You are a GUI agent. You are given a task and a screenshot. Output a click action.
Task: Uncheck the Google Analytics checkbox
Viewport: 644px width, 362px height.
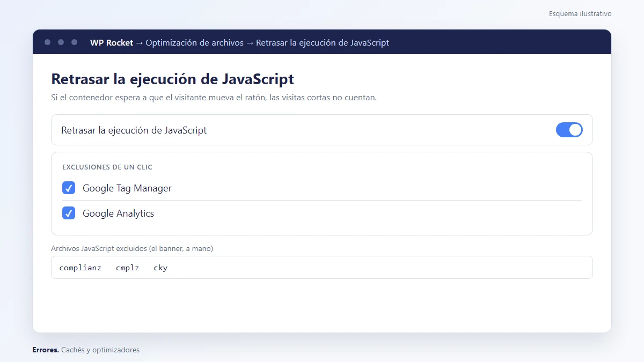pyautogui.click(x=69, y=213)
